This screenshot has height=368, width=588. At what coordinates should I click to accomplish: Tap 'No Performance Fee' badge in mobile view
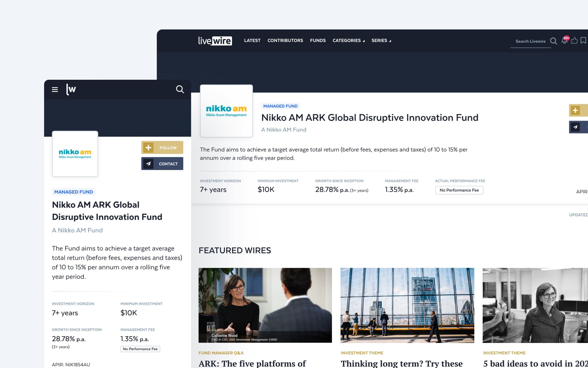[x=140, y=349]
